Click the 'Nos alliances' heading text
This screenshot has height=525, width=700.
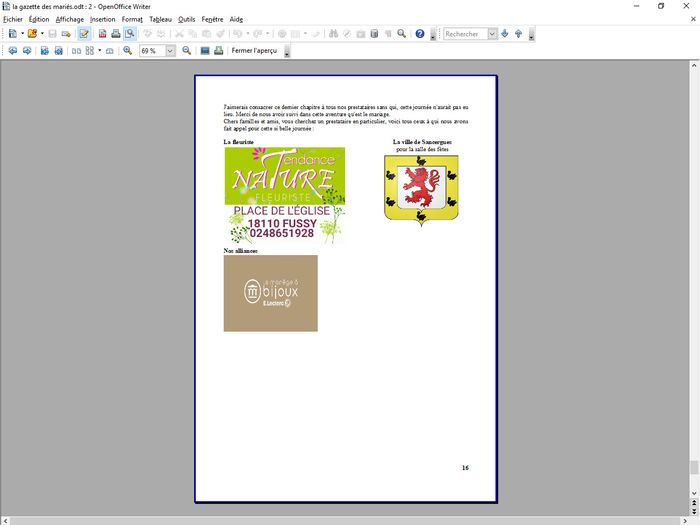coord(240,251)
